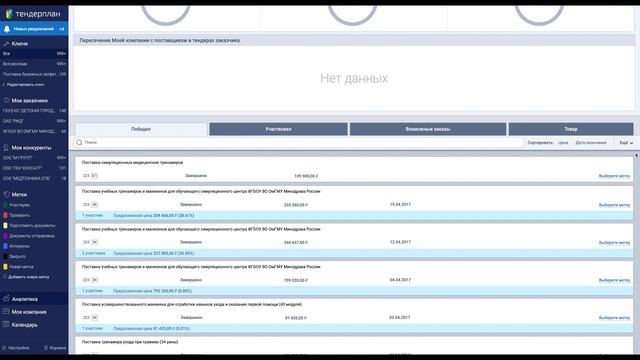Click the Тендерплан logo
This screenshot has width=640, height=360.
click(33, 14)
